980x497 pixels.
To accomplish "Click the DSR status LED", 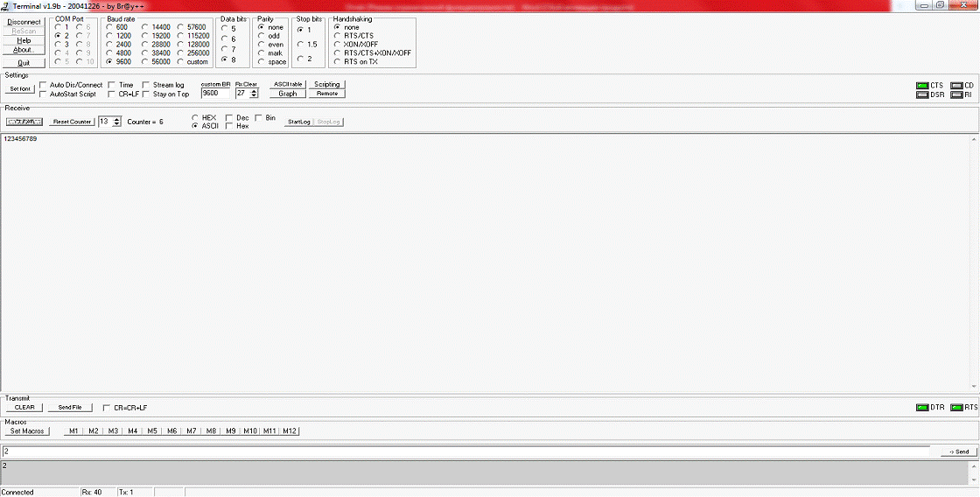I will 921,94.
